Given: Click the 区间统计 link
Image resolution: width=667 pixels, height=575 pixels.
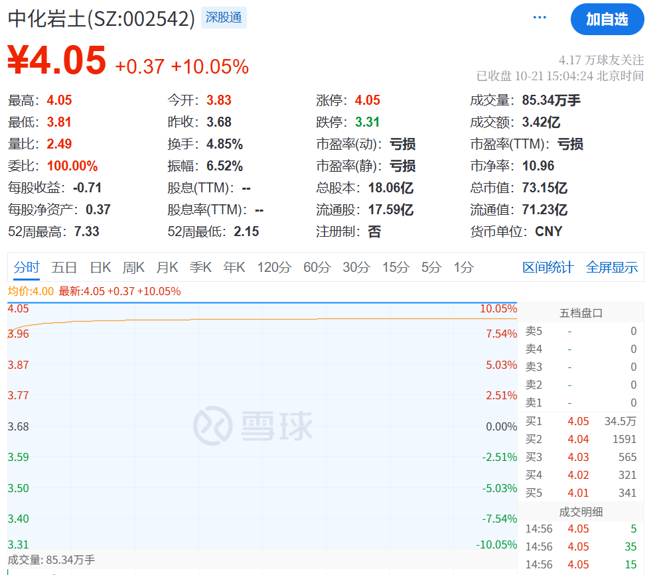Looking at the screenshot, I should tap(548, 267).
